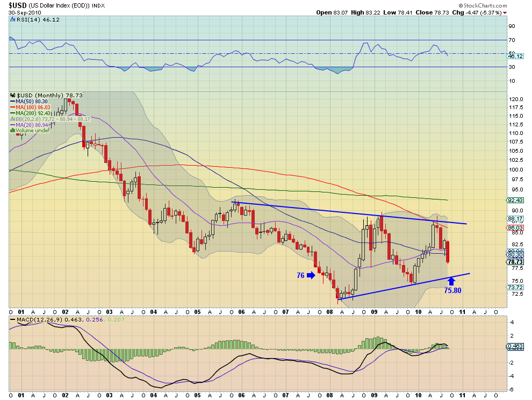Click the 100.0 price axis label
The height and width of the screenshot is (400, 532).
tap(516, 170)
